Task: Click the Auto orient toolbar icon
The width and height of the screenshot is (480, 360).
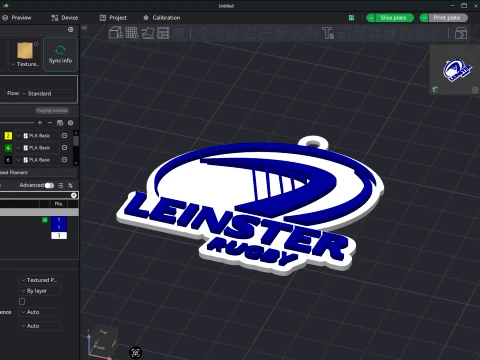Action: [148, 33]
